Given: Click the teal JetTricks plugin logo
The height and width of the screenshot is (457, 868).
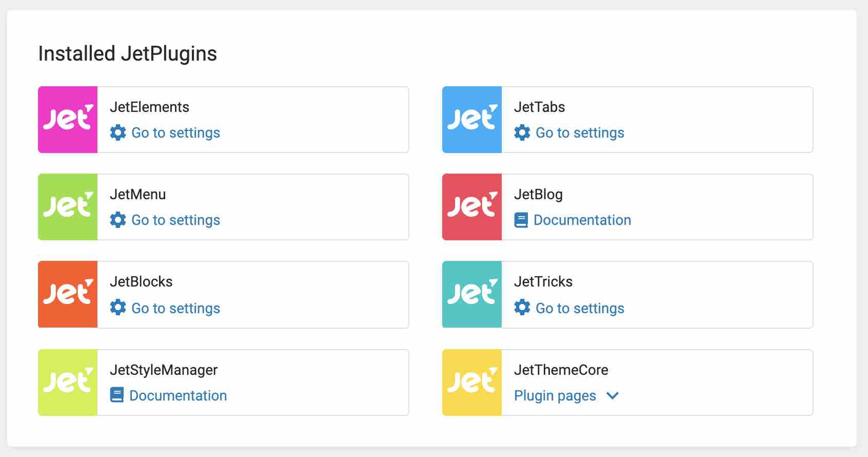Looking at the screenshot, I should tap(472, 294).
